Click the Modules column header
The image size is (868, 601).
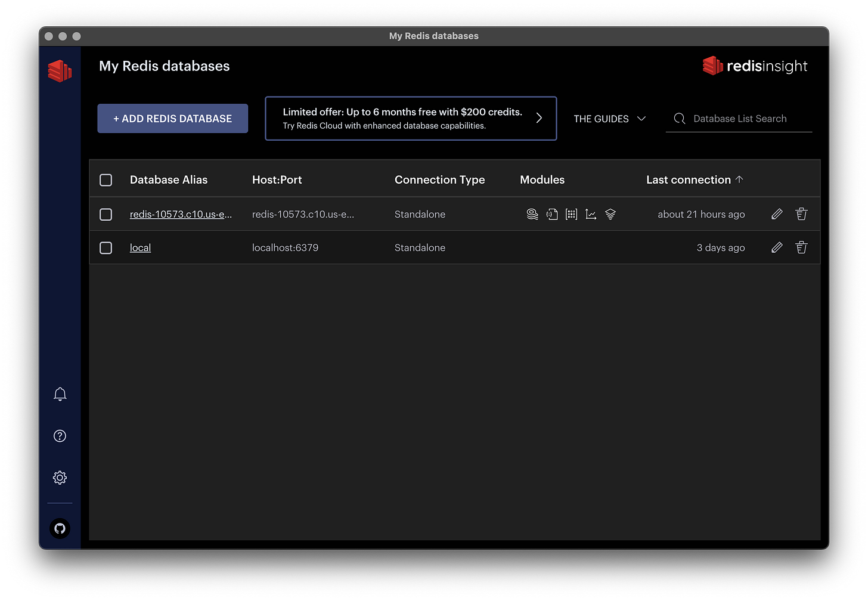coord(542,179)
